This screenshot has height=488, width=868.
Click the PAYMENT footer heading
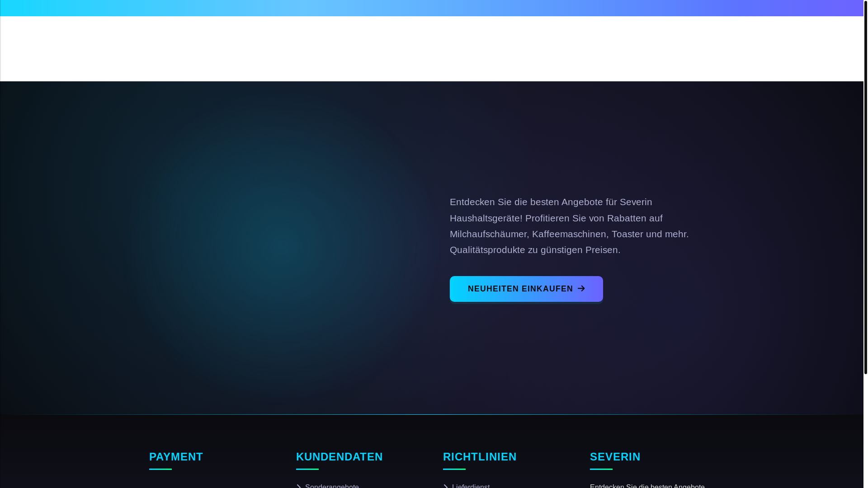(x=176, y=457)
